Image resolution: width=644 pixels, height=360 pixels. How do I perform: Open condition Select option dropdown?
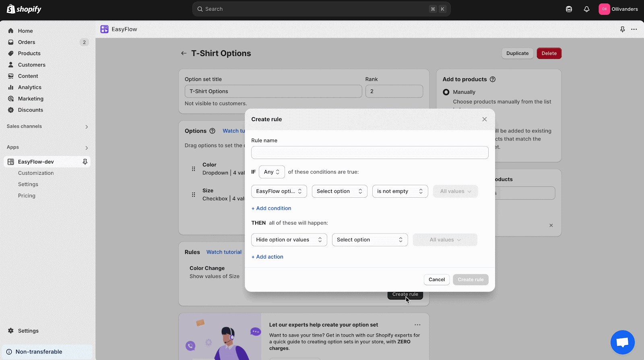[339, 191]
